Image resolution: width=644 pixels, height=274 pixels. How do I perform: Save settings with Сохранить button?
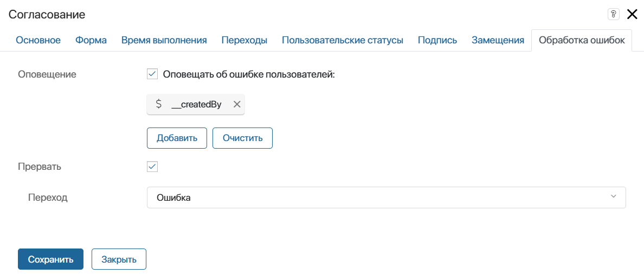pyautogui.click(x=50, y=259)
